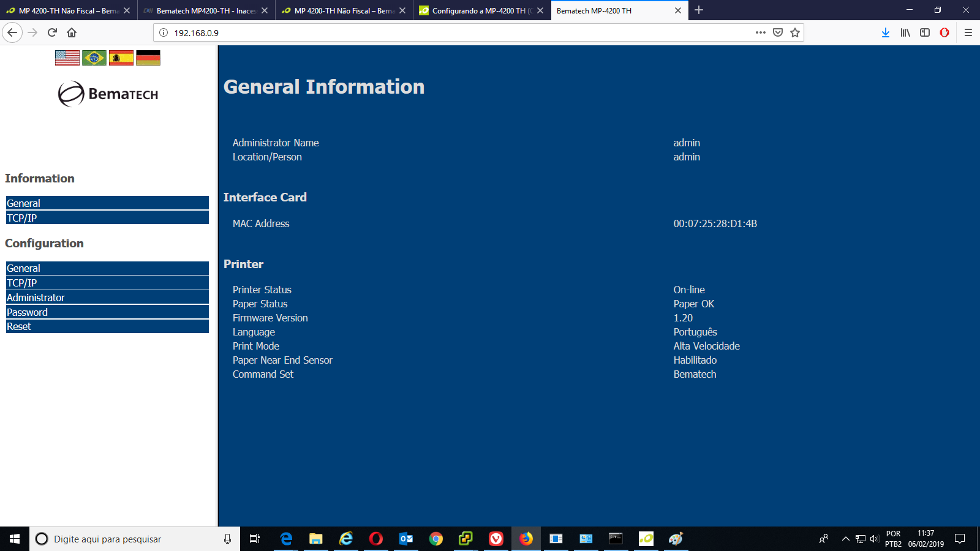Toggle the Firefox sidebar icon

[x=925, y=32]
